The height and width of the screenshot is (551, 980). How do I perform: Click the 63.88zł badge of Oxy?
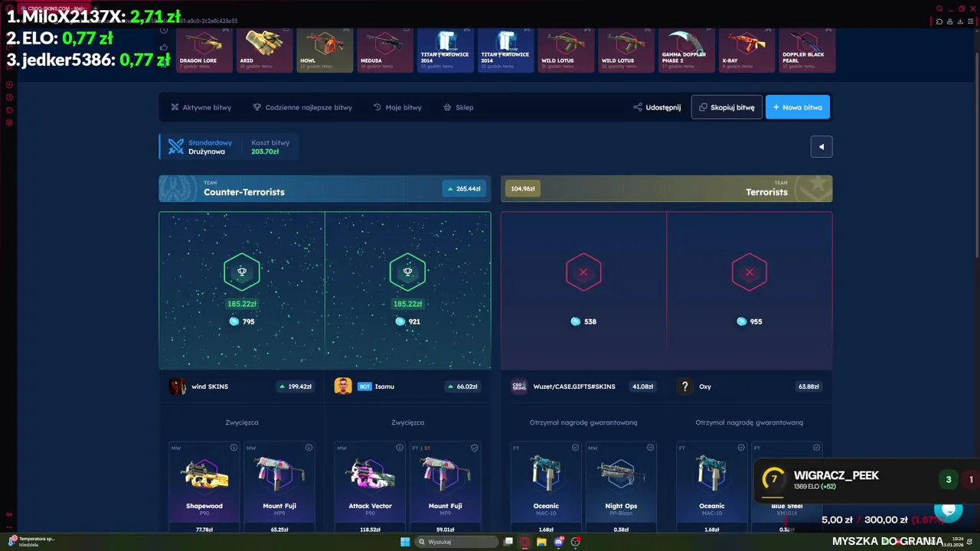pos(808,386)
